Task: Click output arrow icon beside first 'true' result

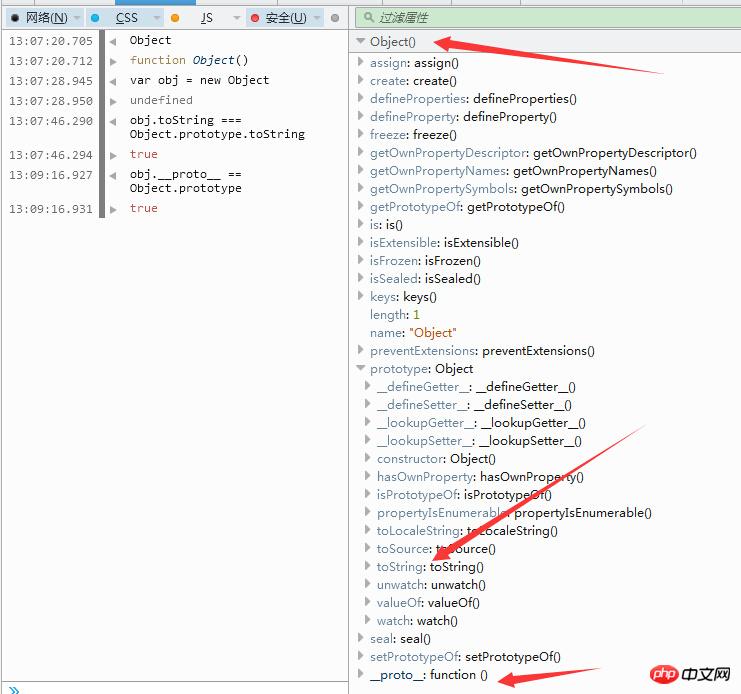Action: point(112,155)
